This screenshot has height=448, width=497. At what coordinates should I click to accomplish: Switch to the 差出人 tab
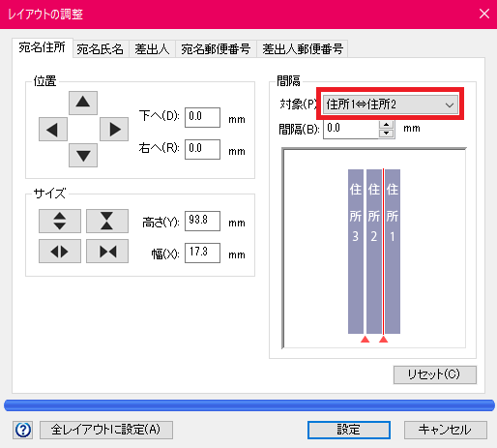152,49
